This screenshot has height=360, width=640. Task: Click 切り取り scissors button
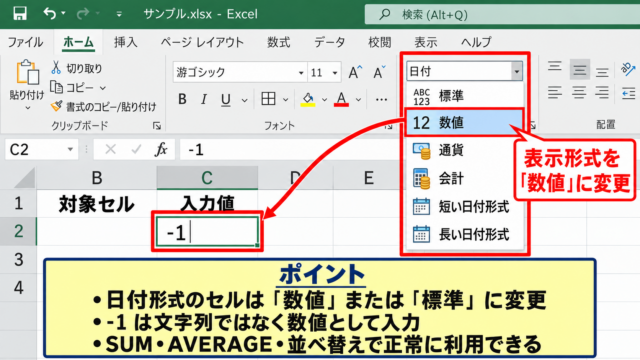coord(76,68)
